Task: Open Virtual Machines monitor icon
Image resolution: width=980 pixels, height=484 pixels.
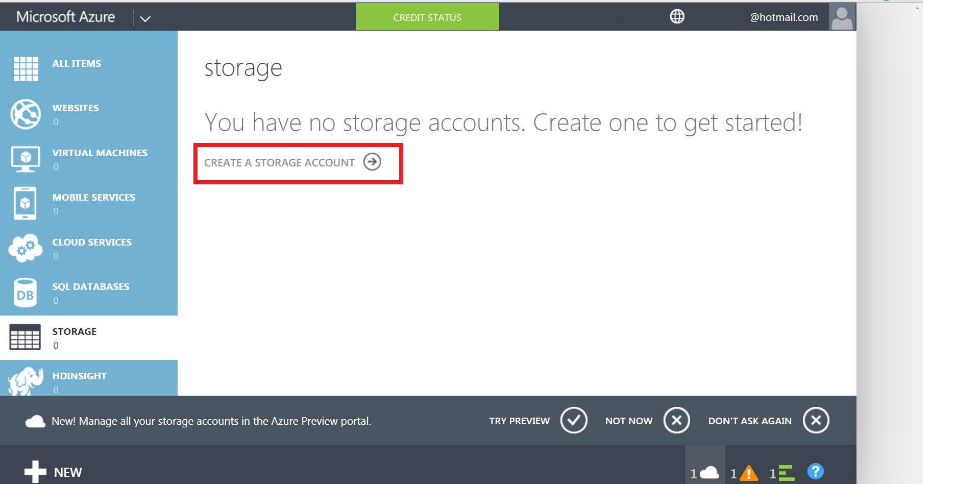Action: (26, 159)
